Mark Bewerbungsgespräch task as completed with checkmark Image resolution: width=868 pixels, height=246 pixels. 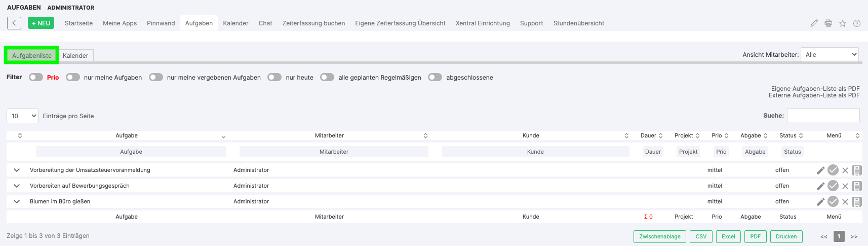(833, 186)
